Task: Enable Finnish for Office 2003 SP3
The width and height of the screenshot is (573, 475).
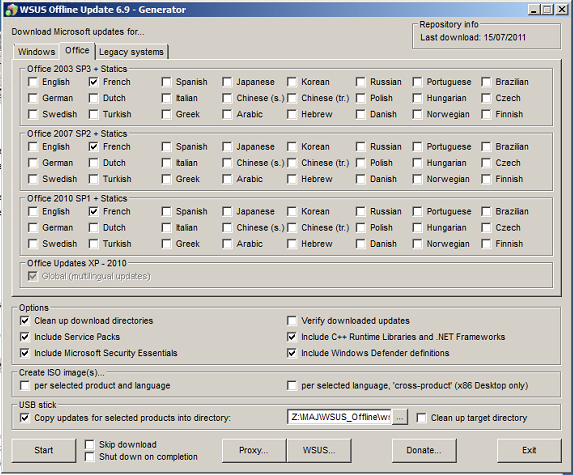Action: pos(486,114)
